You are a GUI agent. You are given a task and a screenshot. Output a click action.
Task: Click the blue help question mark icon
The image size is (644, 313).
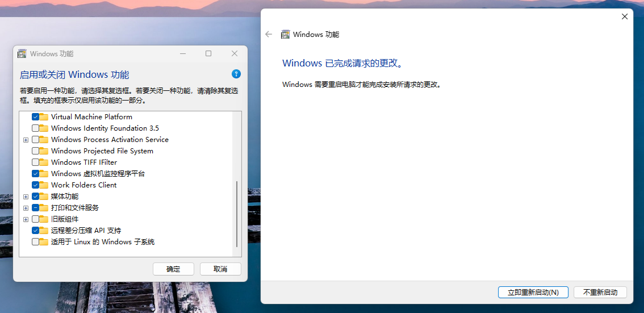(236, 74)
